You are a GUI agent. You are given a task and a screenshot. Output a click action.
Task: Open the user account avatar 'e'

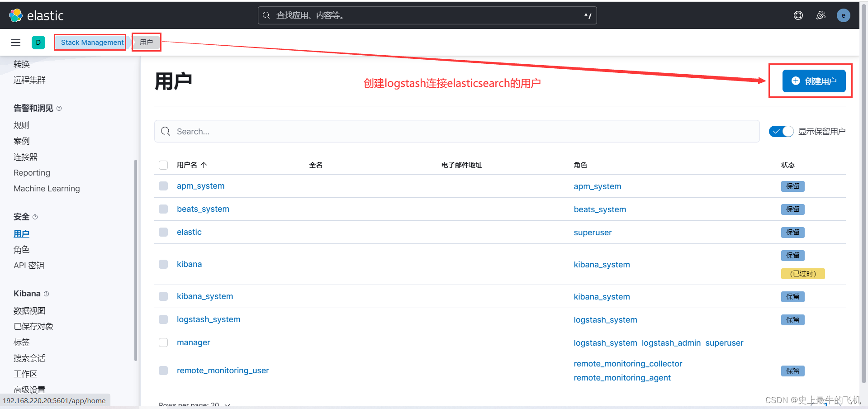coord(843,15)
